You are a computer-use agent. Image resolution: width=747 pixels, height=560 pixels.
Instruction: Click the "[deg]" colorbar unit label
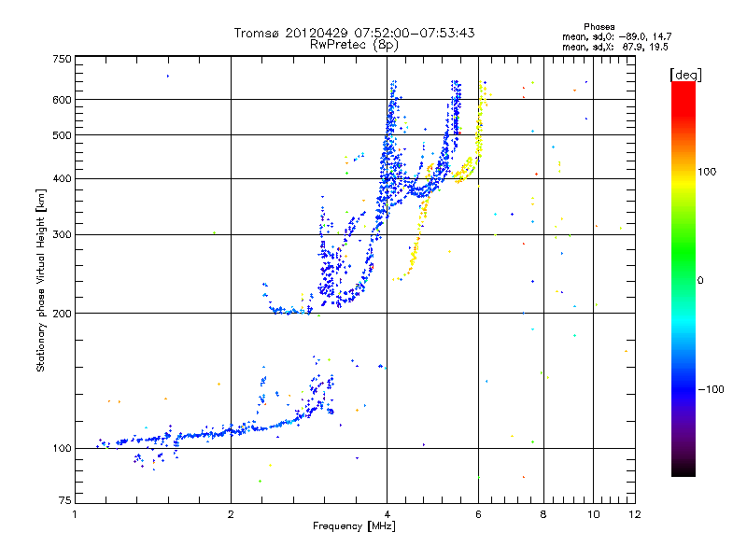point(685,75)
